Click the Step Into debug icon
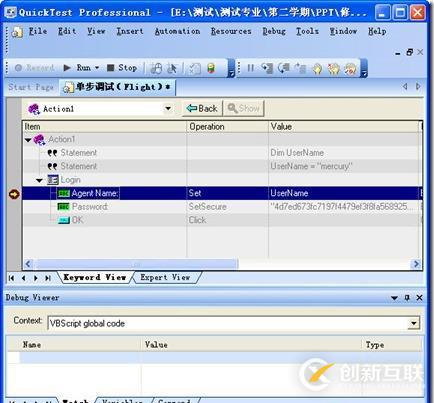 click(267, 68)
